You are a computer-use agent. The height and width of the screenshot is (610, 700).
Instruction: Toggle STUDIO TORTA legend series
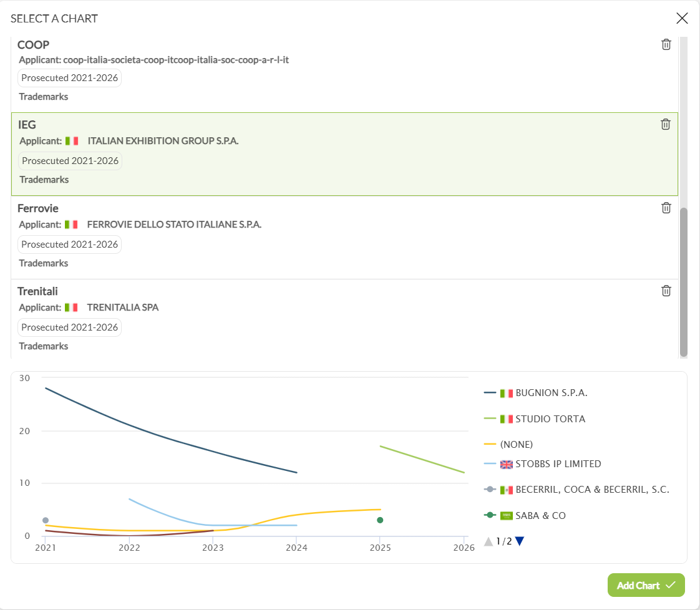535,419
